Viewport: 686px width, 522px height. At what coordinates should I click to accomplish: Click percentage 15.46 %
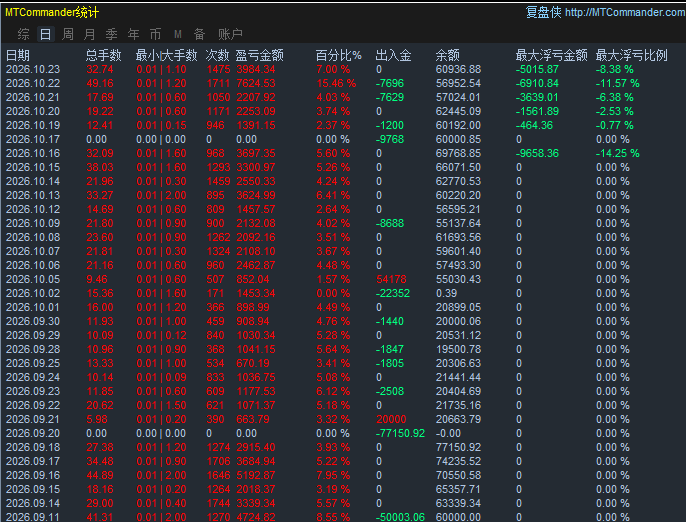click(336, 83)
